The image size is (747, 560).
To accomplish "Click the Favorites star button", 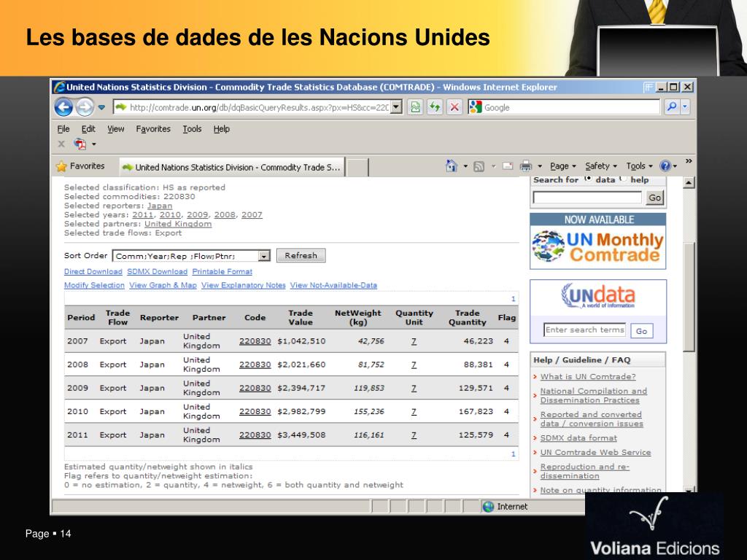I will point(80,166).
